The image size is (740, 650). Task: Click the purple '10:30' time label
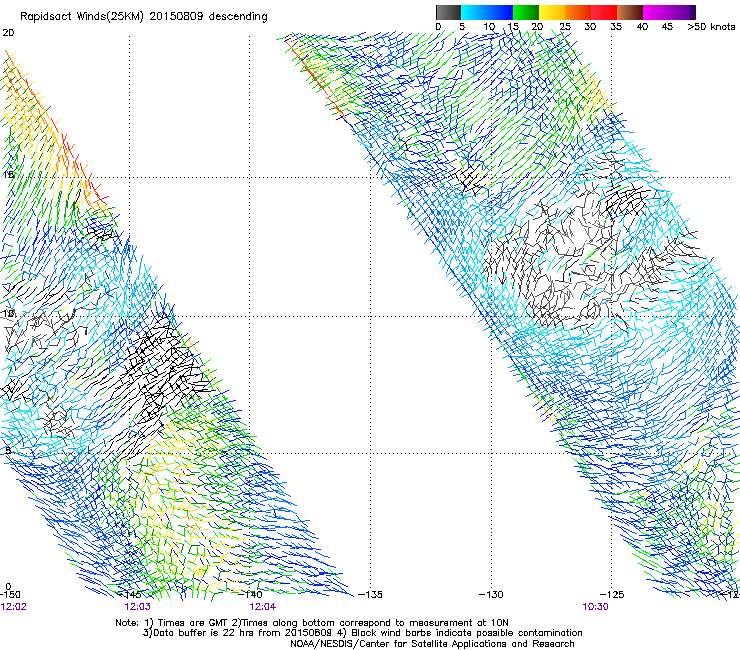[x=595, y=607]
